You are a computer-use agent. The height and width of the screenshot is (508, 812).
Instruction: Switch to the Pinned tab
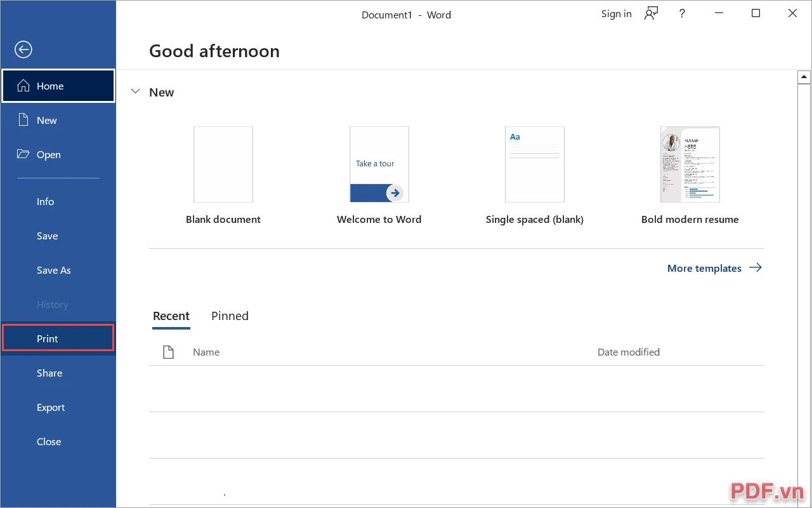(230, 316)
